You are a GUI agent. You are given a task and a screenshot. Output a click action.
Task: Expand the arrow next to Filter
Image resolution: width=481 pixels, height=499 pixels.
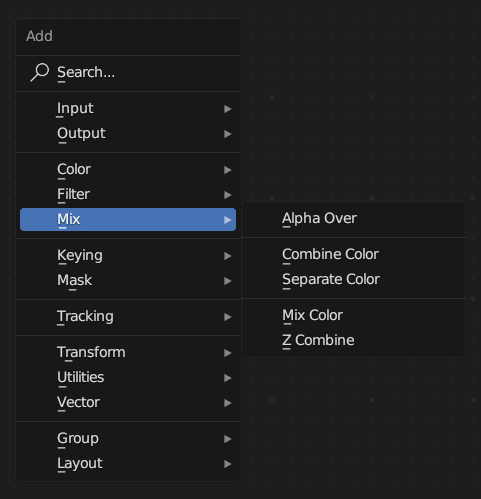[x=228, y=195]
